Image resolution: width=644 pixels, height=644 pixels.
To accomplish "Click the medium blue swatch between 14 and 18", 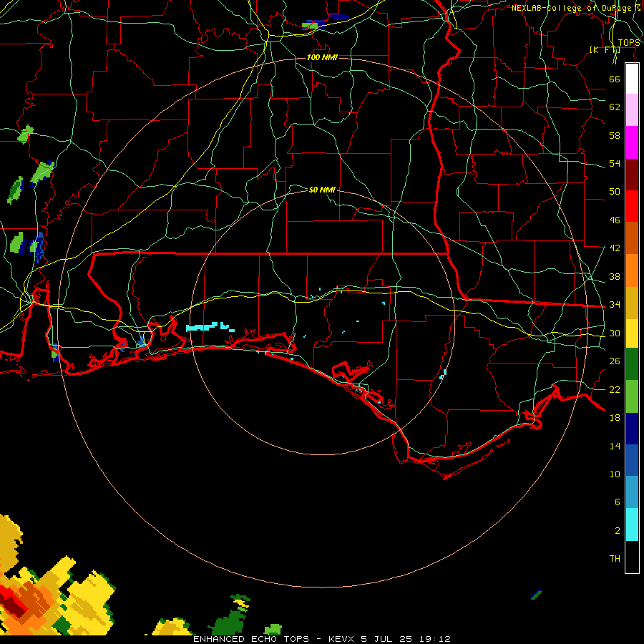I will pos(632,460).
